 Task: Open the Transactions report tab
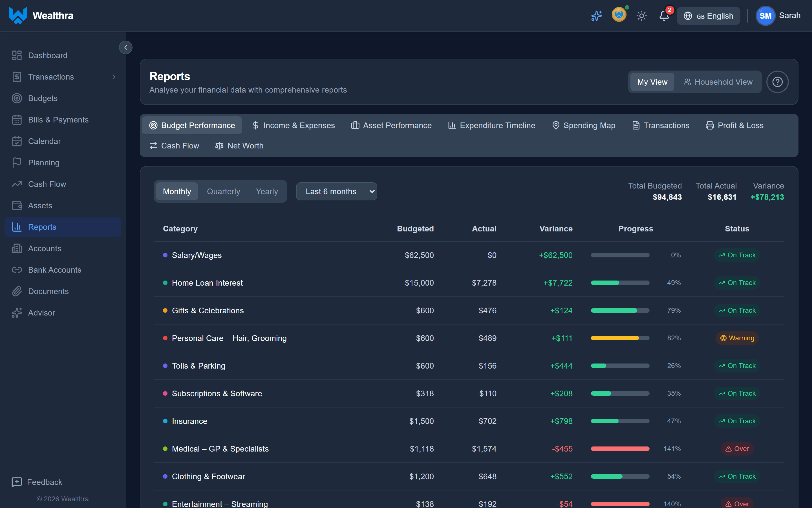point(660,125)
